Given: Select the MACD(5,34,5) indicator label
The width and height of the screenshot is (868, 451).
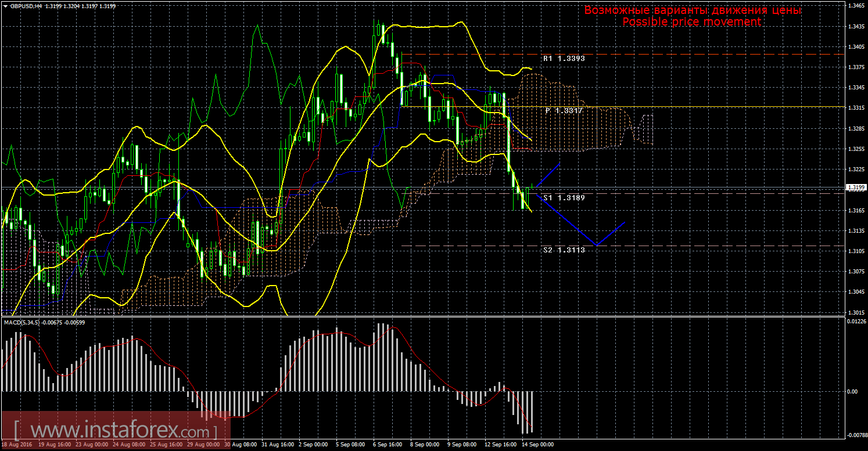Looking at the screenshot, I should pyautogui.click(x=22, y=322).
